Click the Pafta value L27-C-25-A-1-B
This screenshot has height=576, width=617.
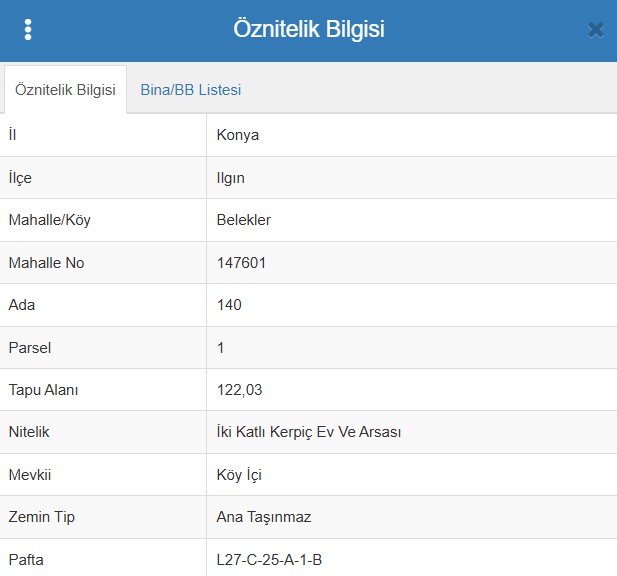point(269,559)
